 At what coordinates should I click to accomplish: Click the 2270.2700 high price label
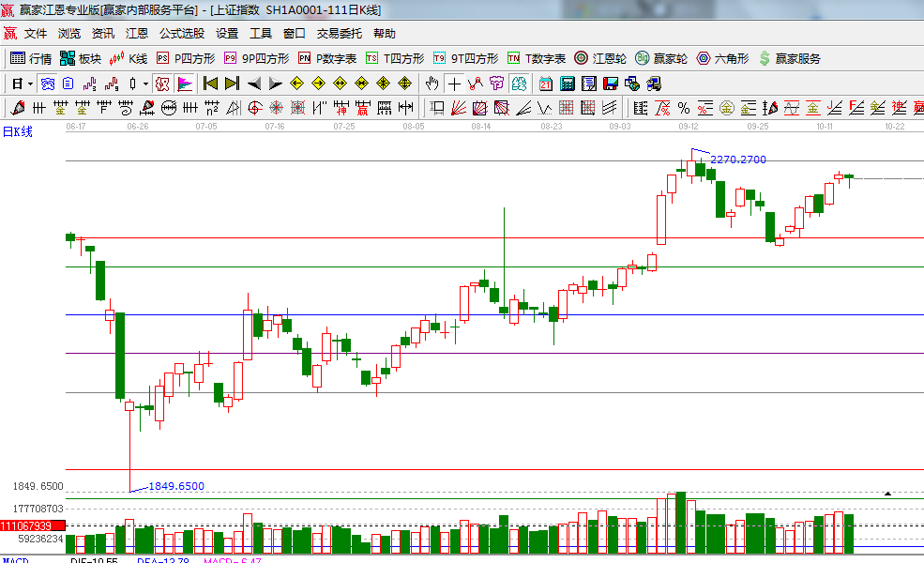point(737,160)
